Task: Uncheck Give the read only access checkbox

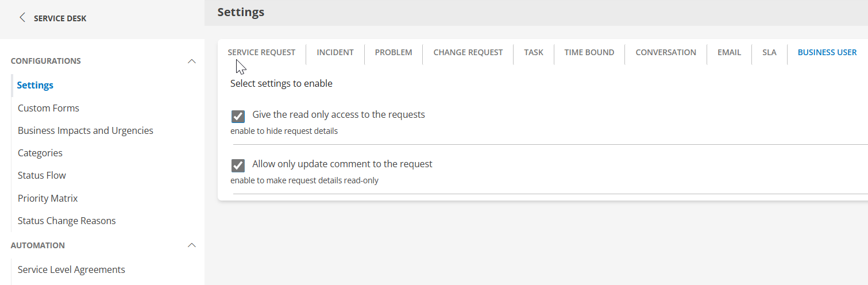Action: tap(238, 117)
